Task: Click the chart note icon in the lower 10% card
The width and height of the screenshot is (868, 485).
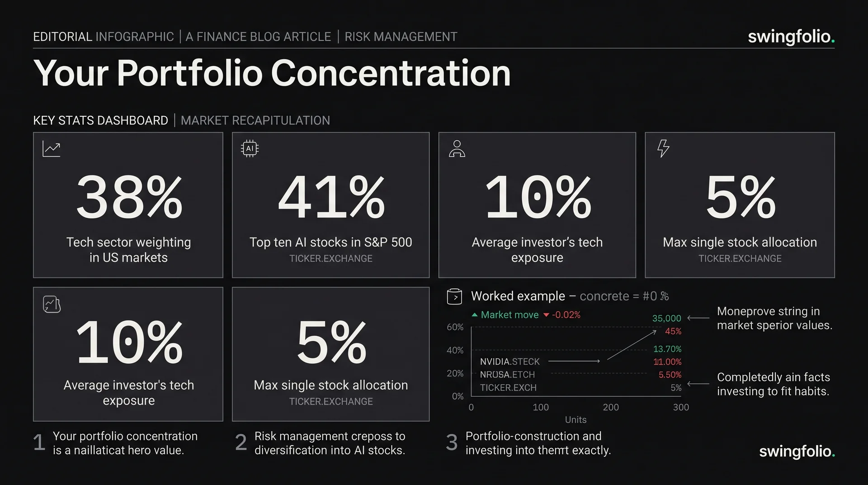Action: click(52, 304)
